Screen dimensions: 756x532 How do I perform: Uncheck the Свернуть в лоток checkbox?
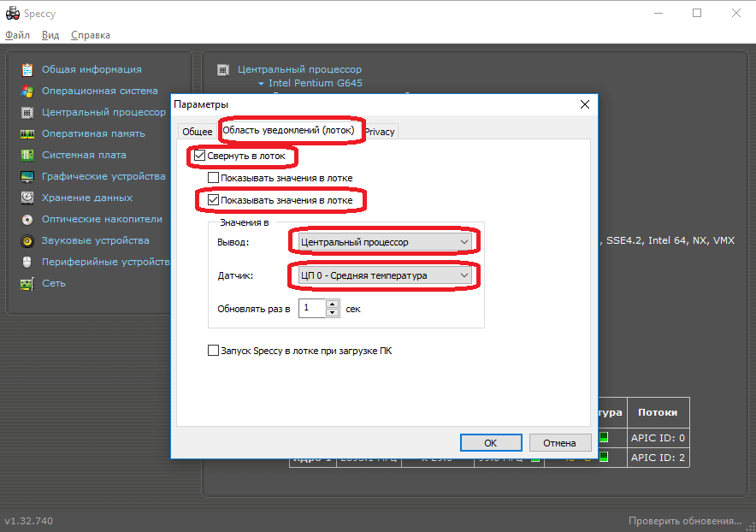coord(200,157)
